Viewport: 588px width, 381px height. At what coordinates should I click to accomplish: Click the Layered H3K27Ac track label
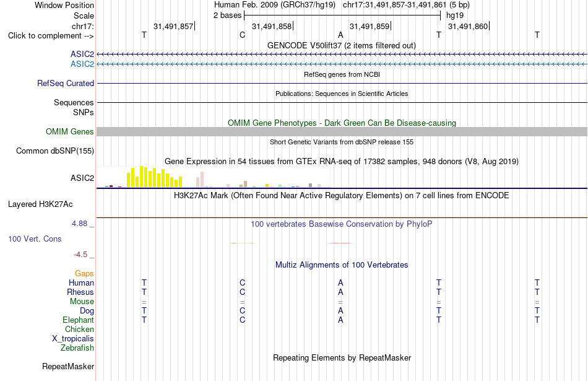[40, 204]
